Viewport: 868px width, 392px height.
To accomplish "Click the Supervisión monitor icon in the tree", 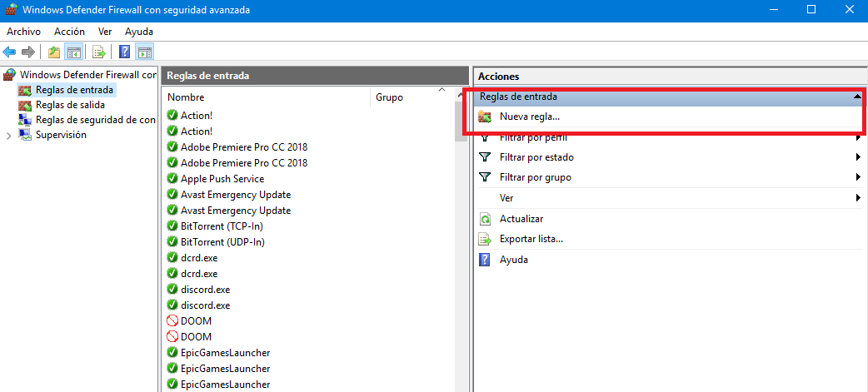I will [x=24, y=134].
